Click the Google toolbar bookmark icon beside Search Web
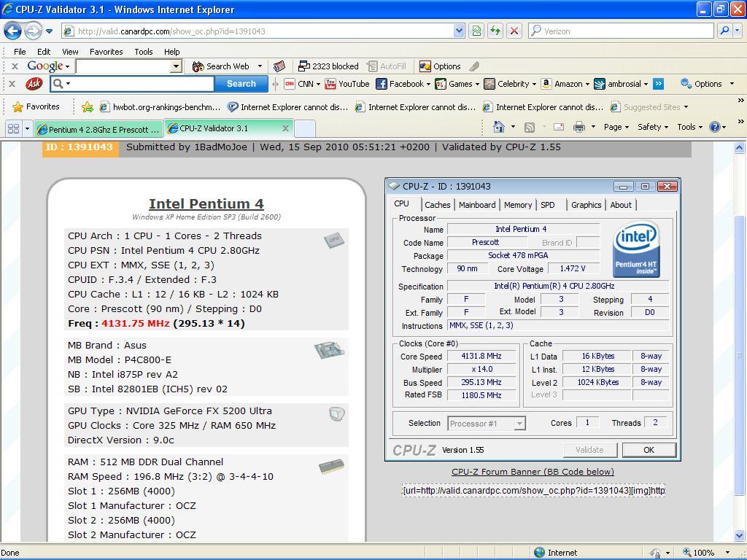 [279, 66]
